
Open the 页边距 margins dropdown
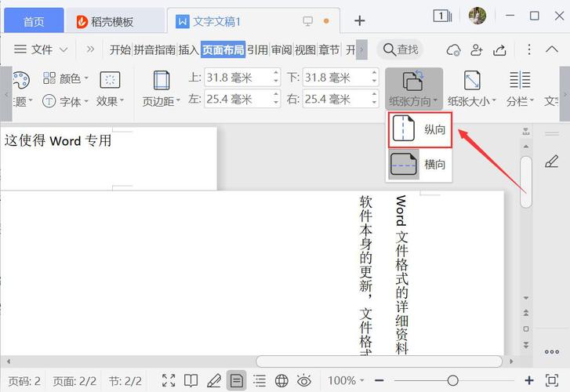pyautogui.click(x=161, y=89)
